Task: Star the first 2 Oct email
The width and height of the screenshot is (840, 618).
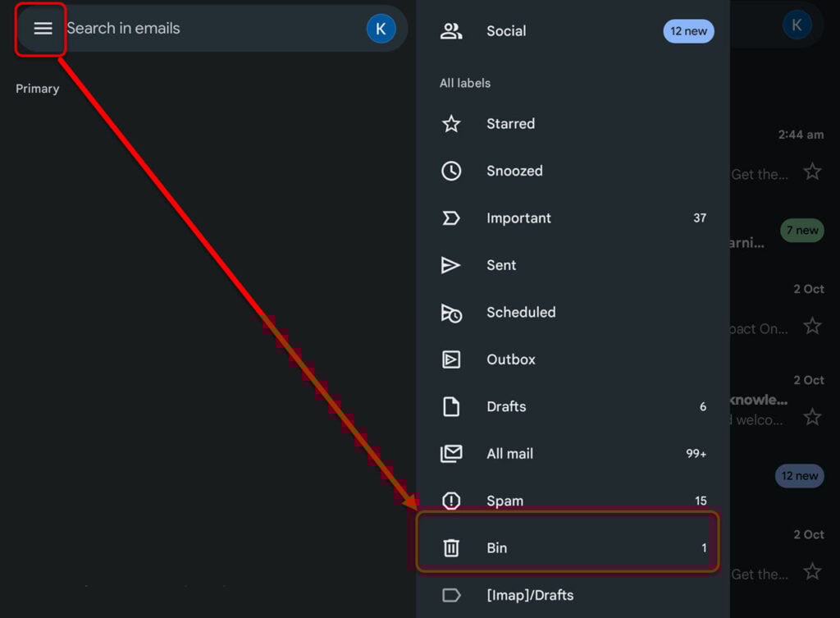Action: 812,326
